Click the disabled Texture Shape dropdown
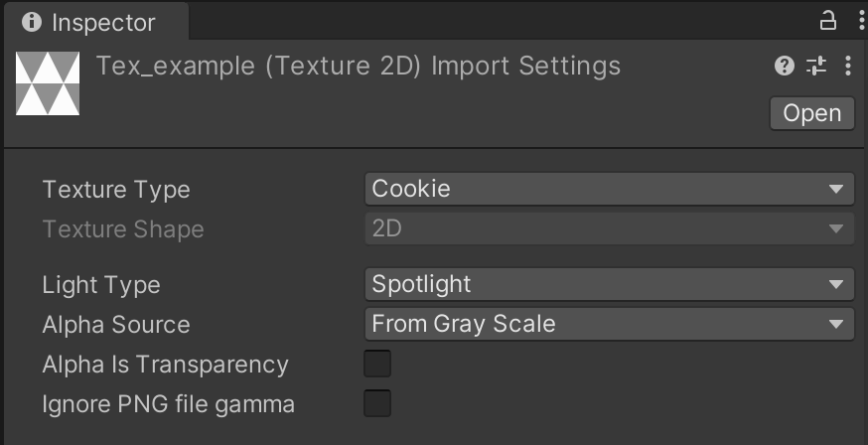This screenshot has width=868, height=445. (x=610, y=228)
